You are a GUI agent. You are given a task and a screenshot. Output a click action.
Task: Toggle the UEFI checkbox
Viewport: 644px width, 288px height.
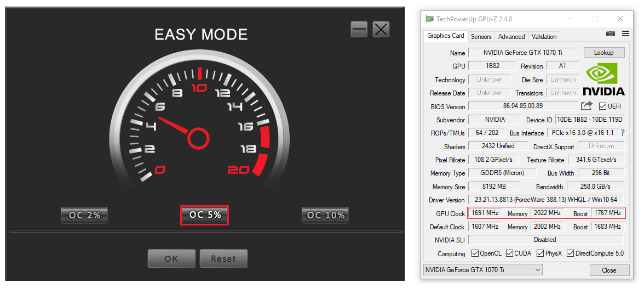point(602,106)
